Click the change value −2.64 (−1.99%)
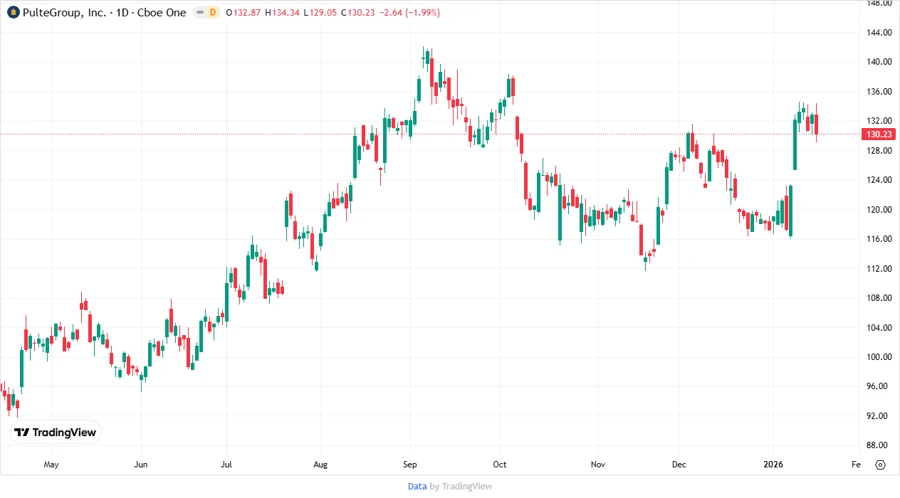This screenshot has height=498, width=900. (410, 13)
